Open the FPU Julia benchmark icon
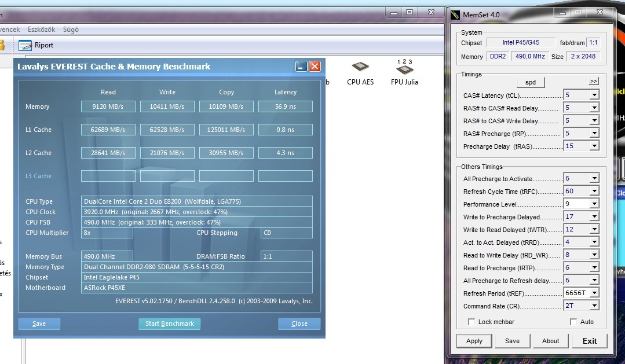 coord(404,72)
